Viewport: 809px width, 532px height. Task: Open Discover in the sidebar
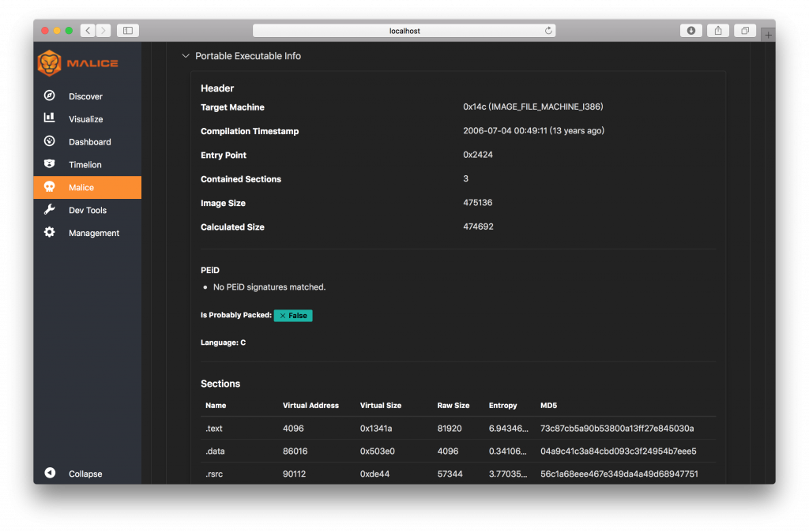click(85, 96)
